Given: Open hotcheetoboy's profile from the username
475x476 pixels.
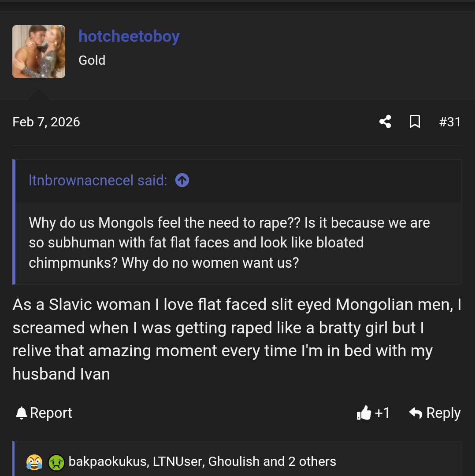Looking at the screenshot, I should 129,36.
